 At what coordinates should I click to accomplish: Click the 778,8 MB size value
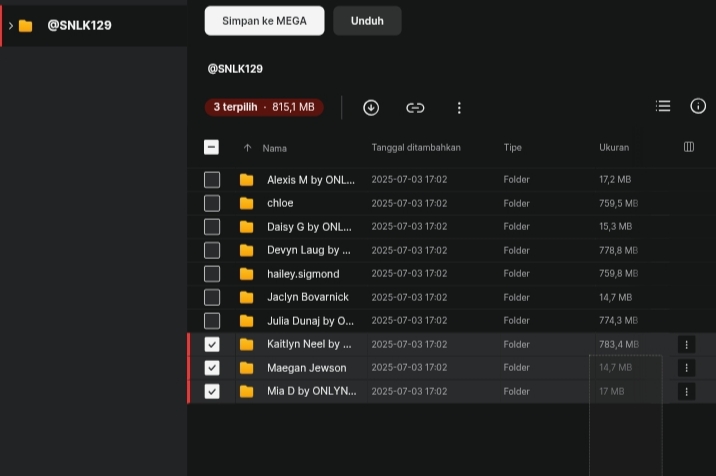(x=618, y=250)
